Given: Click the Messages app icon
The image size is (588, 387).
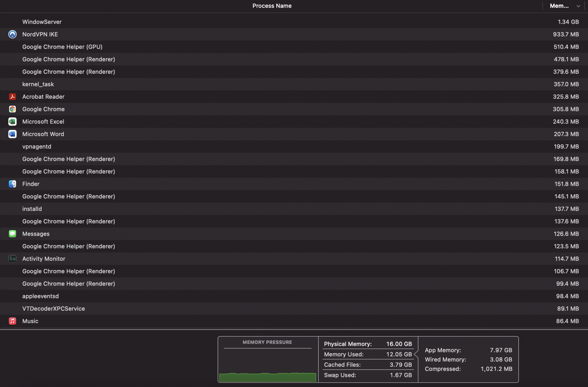Looking at the screenshot, I should point(12,234).
